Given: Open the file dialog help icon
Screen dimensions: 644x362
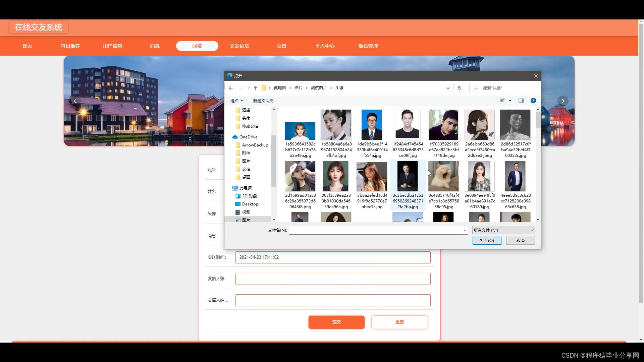Looking at the screenshot, I should tap(533, 101).
